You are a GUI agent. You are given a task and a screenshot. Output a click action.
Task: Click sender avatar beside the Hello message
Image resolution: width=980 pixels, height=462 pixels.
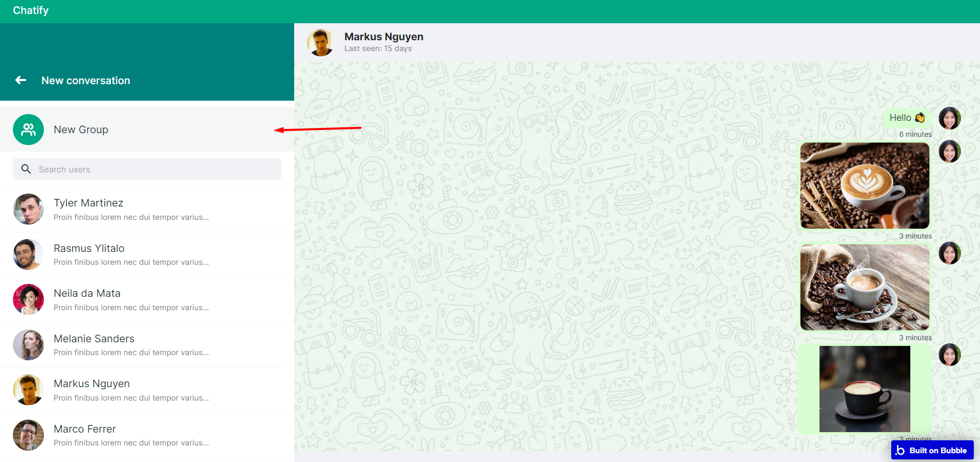(x=950, y=118)
